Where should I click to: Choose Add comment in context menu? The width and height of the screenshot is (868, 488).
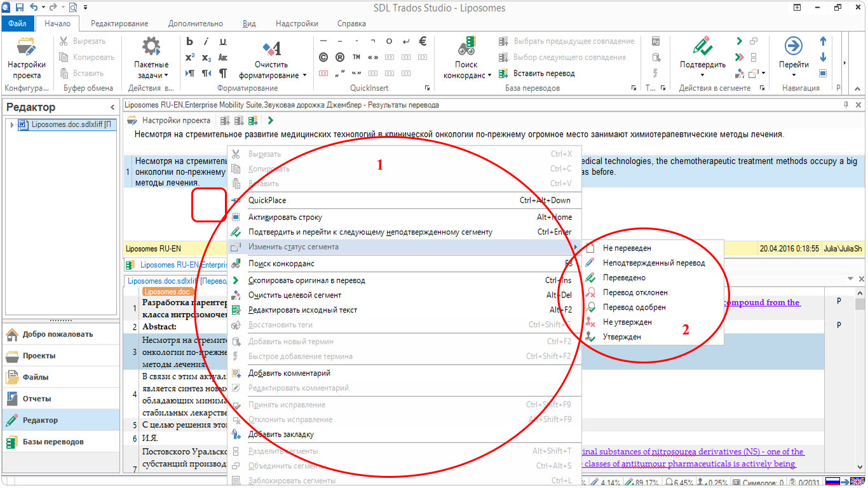[404, 373]
